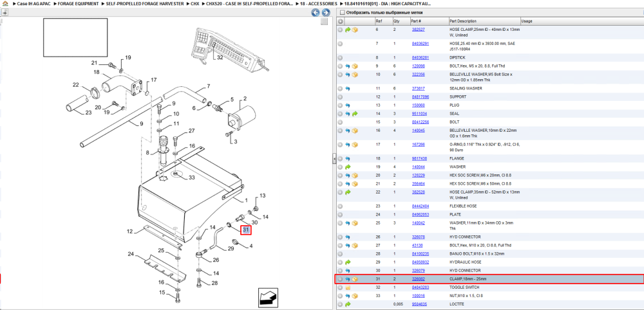Open part number link 84043203
Image resolution: width=644 pixels, height=310 pixels.
[x=420, y=287]
